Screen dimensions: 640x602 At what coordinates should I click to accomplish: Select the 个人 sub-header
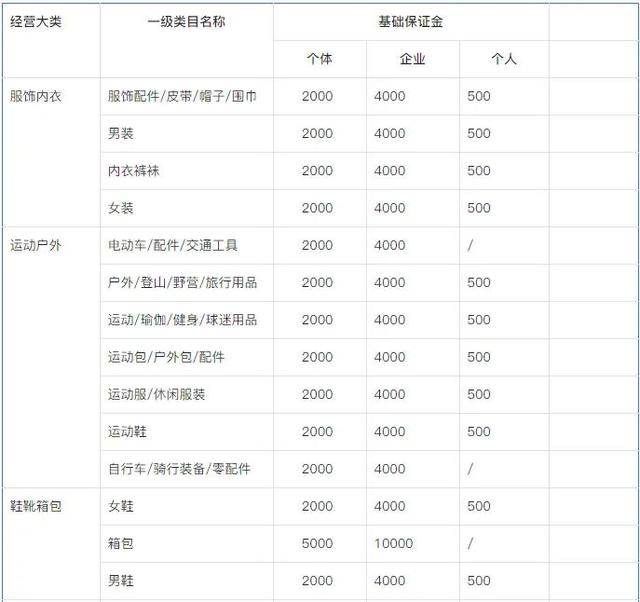504,59
